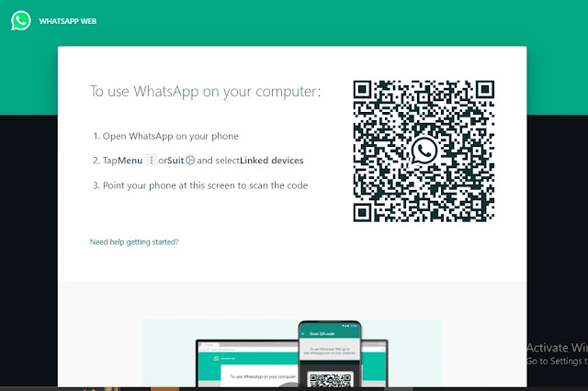Click the WhatsApp logo in the header
The image size is (588, 391).
[20, 20]
